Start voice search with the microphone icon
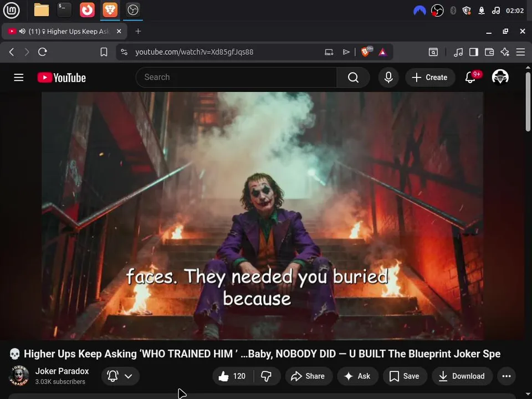The image size is (532, 399). 388,78
